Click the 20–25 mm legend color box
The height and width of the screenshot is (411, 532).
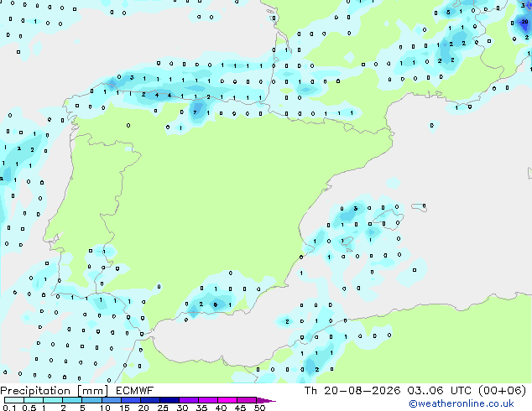(150, 400)
